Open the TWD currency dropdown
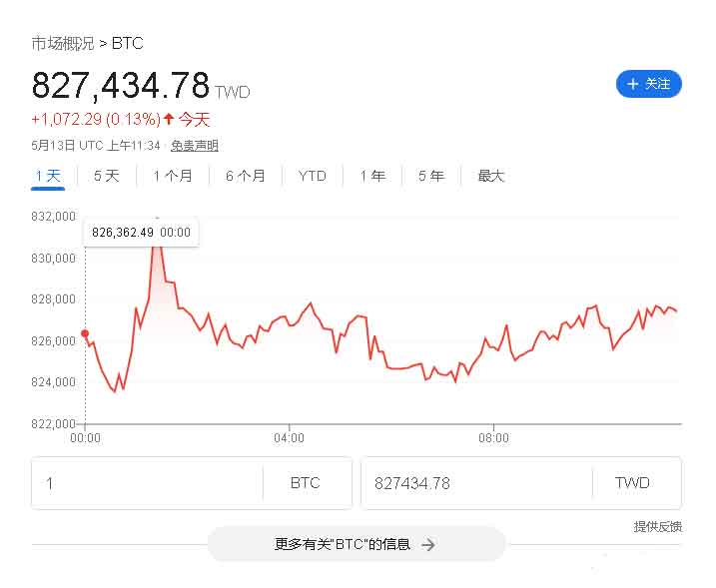The image size is (716, 588). [632, 483]
